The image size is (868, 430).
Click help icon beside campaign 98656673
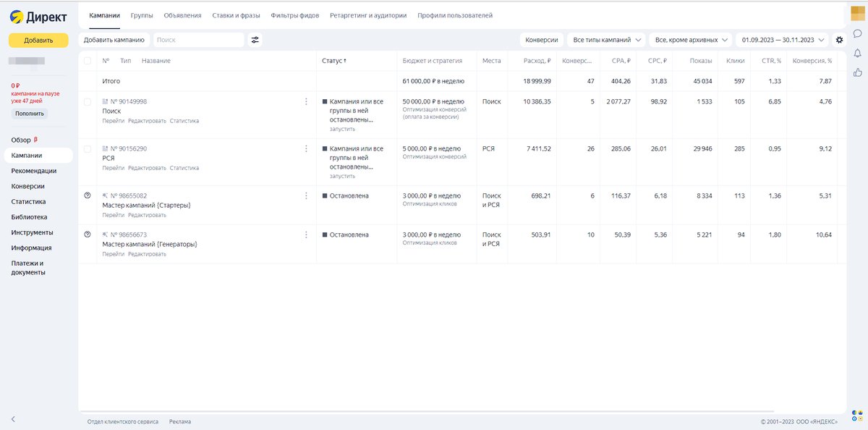(88, 235)
